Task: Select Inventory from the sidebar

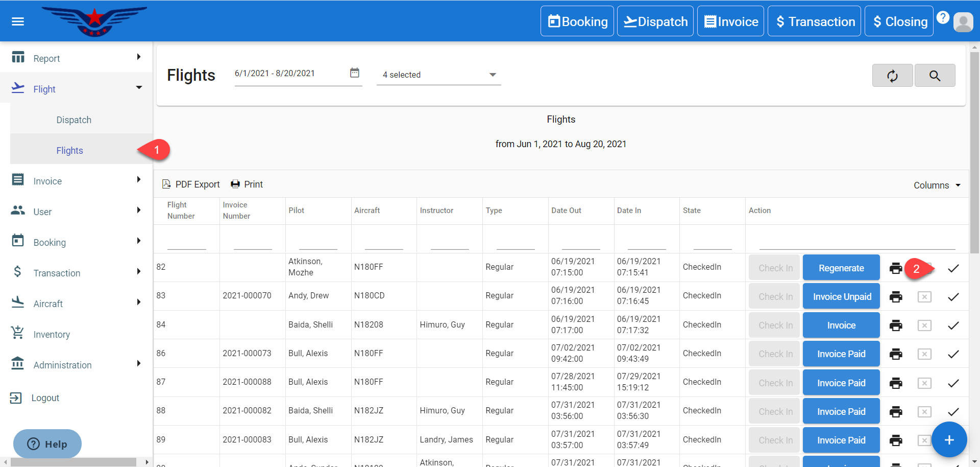Action: pos(52,335)
